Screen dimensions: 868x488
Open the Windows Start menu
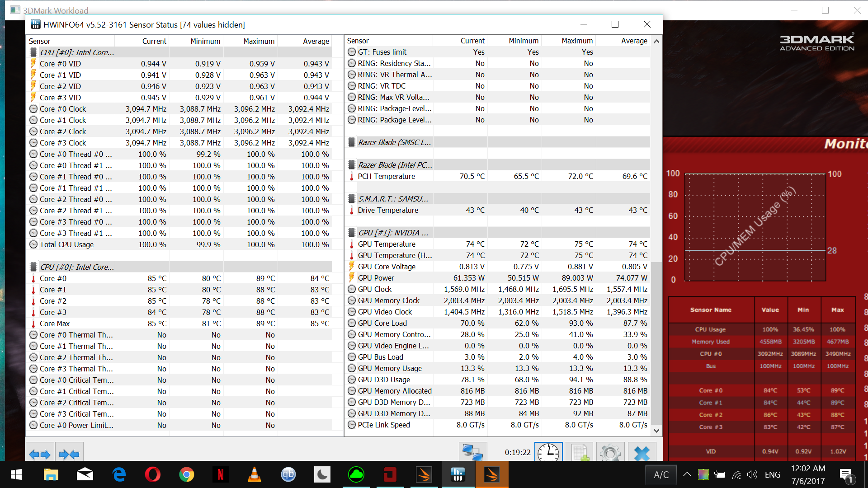(16, 474)
